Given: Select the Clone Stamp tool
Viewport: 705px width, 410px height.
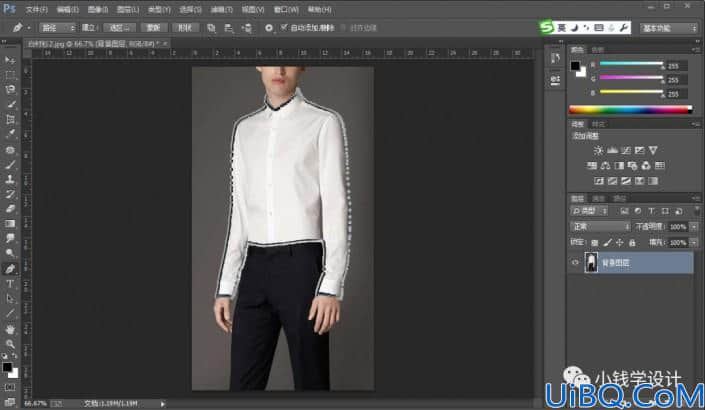Looking at the screenshot, I should pyautogui.click(x=10, y=179).
